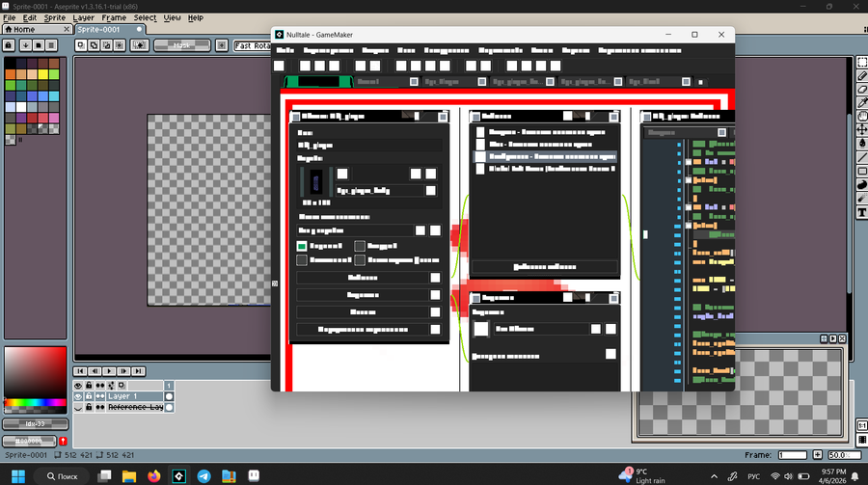The width and height of the screenshot is (868, 485).
Task: Toggle visibility of Reference Layer
Action: [x=78, y=408]
